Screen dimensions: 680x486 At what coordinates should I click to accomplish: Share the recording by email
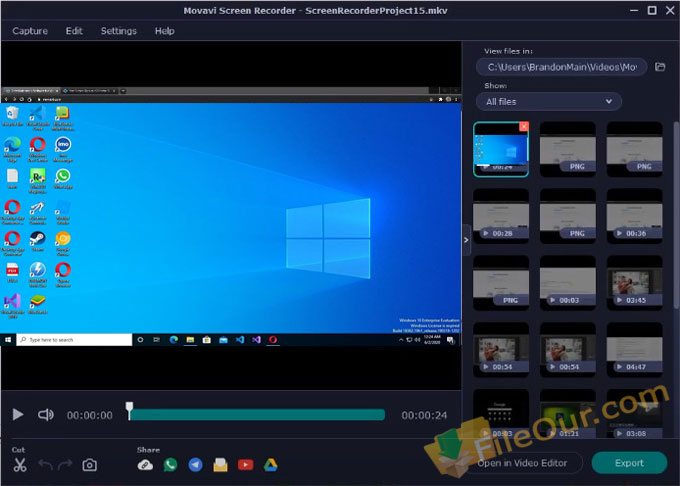pos(220,465)
